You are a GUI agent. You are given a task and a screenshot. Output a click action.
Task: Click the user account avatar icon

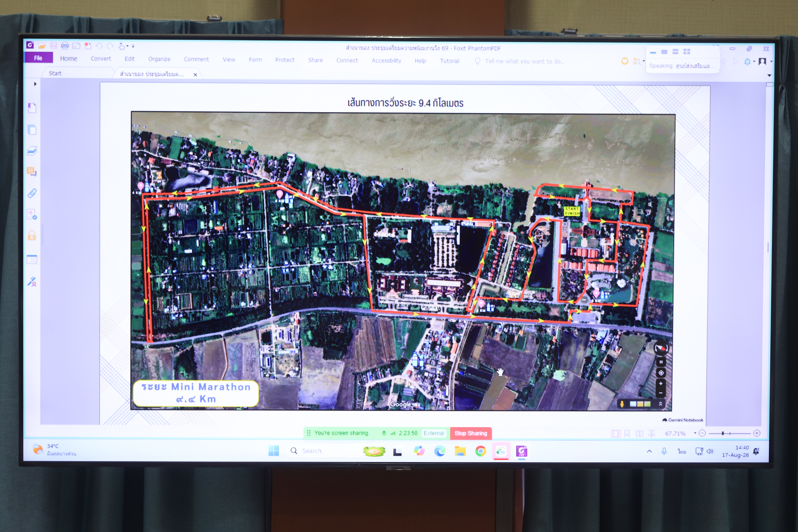tap(762, 61)
